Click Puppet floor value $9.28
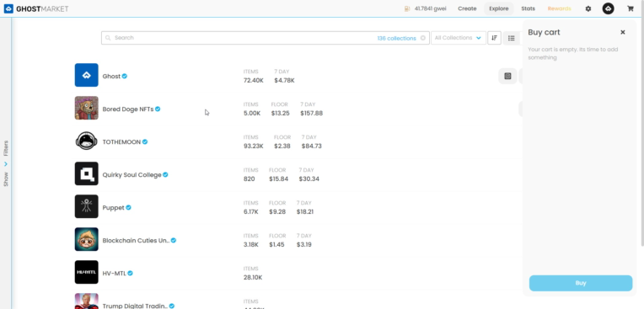 click(x=277, y=211)
